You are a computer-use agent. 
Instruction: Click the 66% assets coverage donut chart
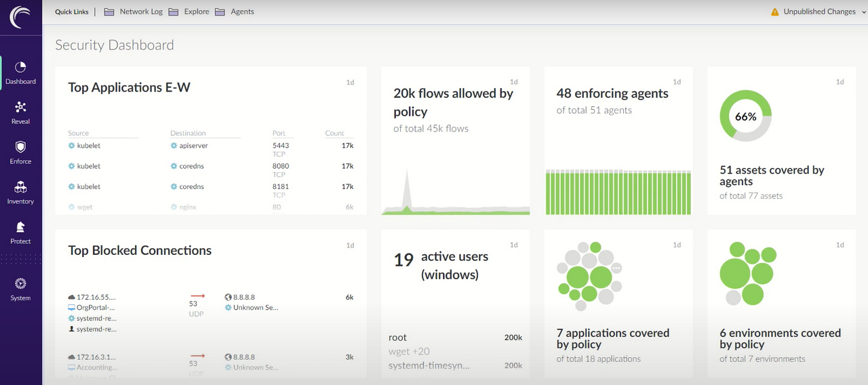[745, 117]
